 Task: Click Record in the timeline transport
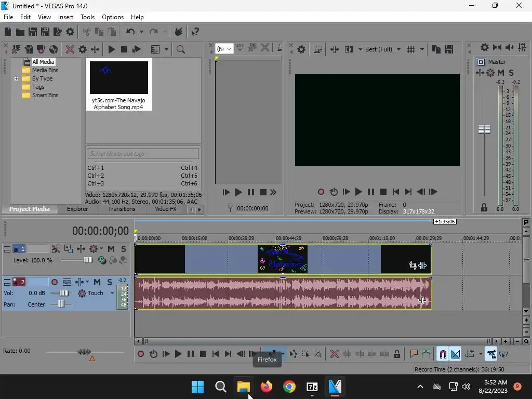140,354
